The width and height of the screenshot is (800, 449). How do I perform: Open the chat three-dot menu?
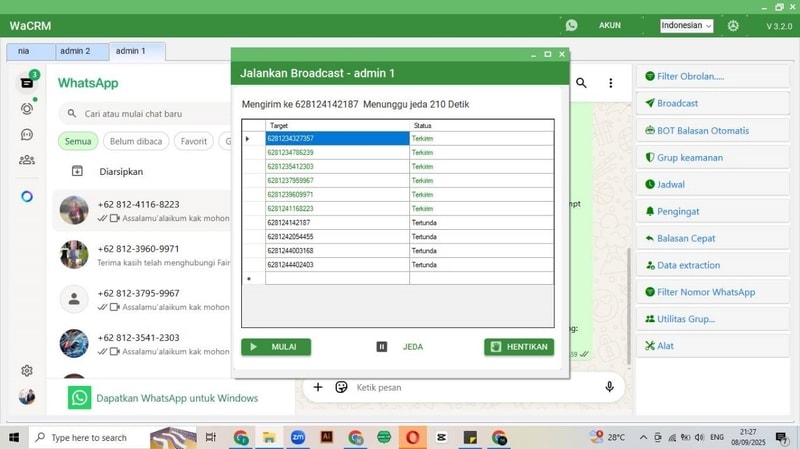coord(611,83)
